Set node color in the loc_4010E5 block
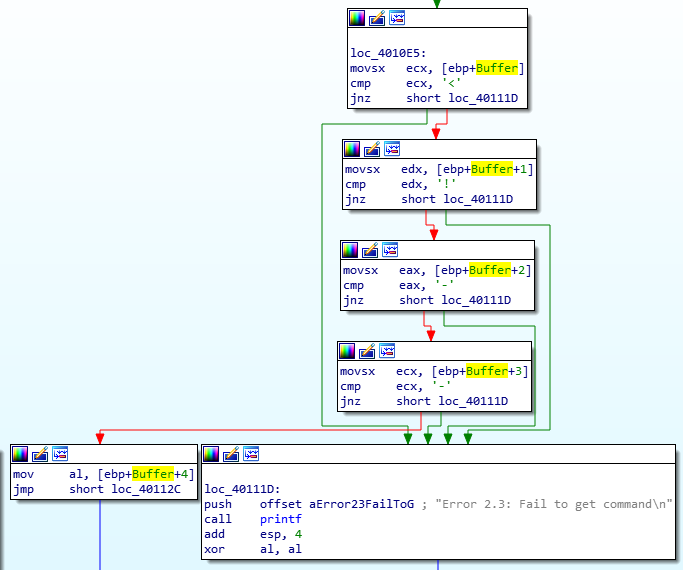Image resolution: width=683 pixels, height=570 pixels. tap(357, 18)
